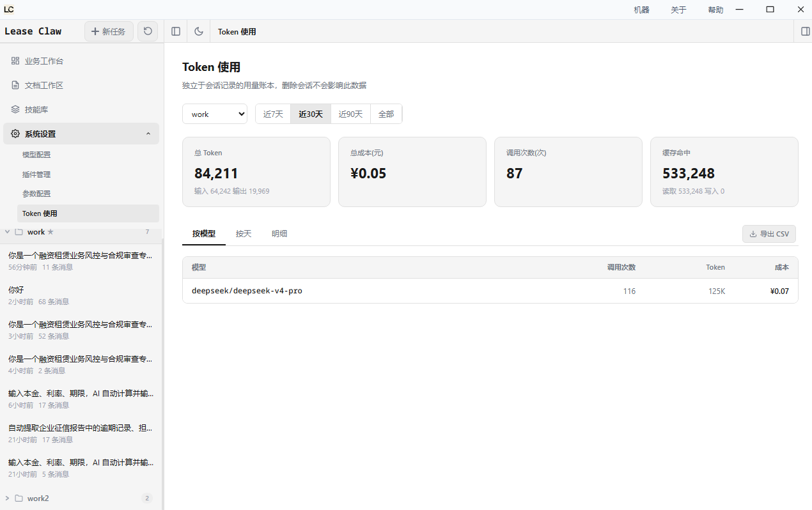Switch to the 按天 tab
Screen dimensions: 812x510
pos(244,234)
